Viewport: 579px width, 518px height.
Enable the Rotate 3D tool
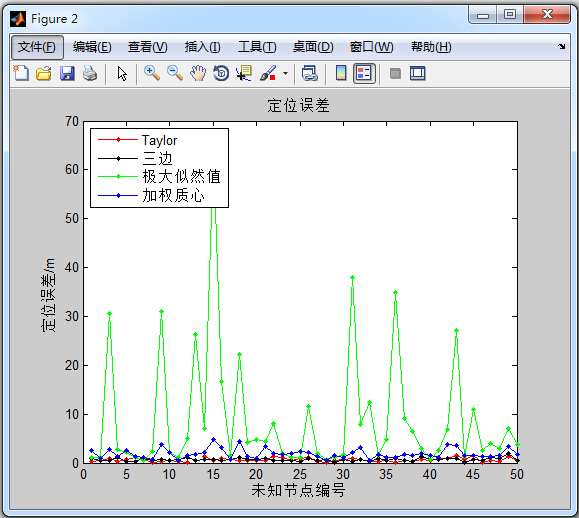(221, 73)
